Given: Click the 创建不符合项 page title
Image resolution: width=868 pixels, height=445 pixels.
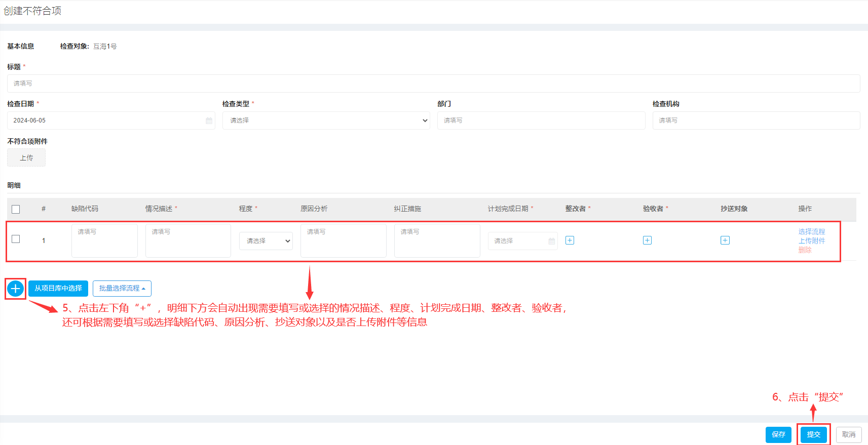Looking at the screenshot, I should [x=32, y=11].
